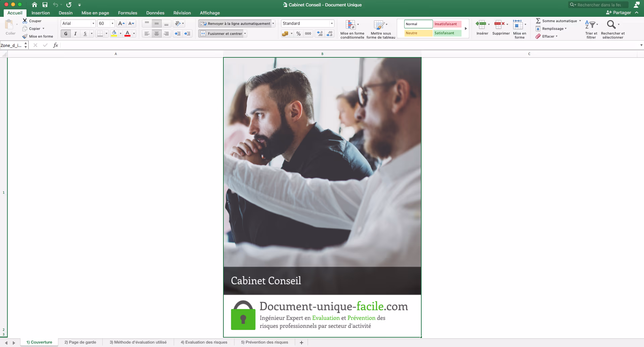Undo the last action
The height and width of the screenshot is (347, 644).
point(55,5)
